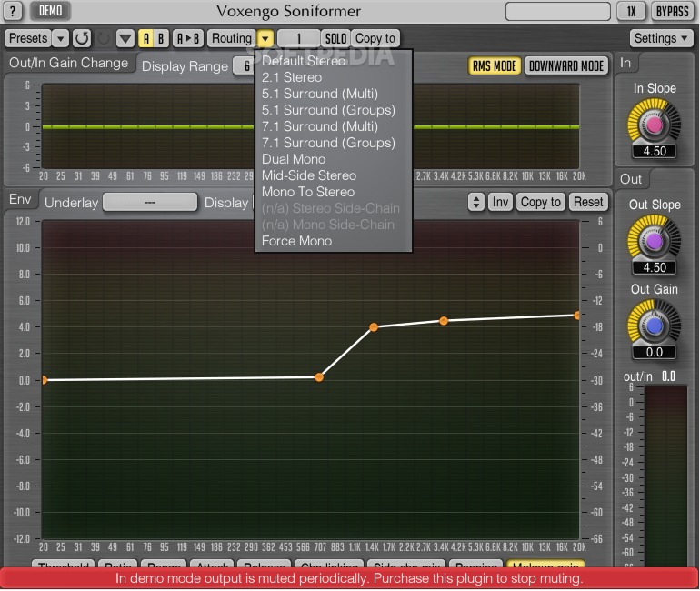Click the Routing button
Screen dimensions: 700x591
232,38
